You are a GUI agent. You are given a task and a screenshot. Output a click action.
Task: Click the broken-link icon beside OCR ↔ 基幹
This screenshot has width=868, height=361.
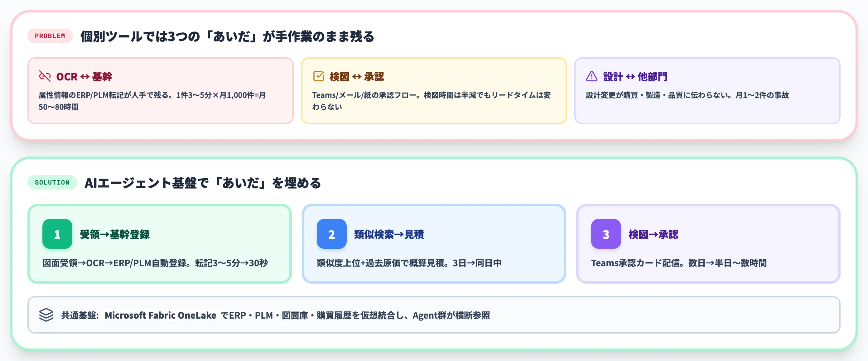click(x=45, y=76)
